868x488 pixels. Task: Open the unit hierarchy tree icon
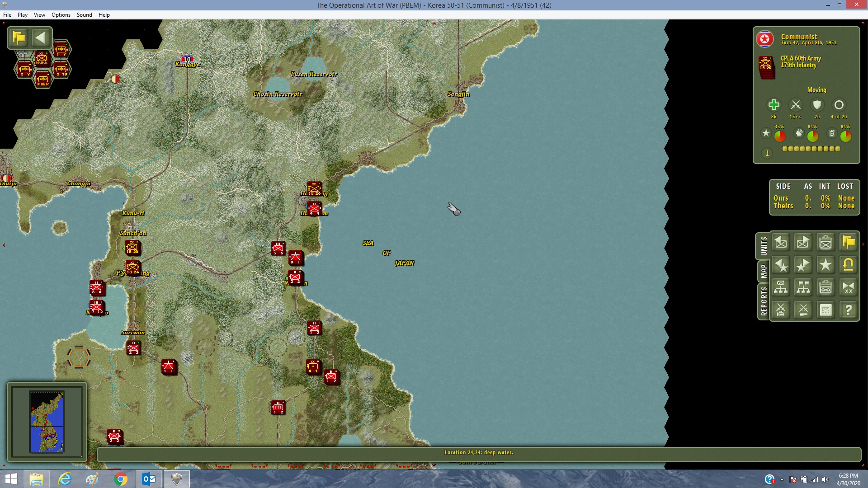(781, 287)
